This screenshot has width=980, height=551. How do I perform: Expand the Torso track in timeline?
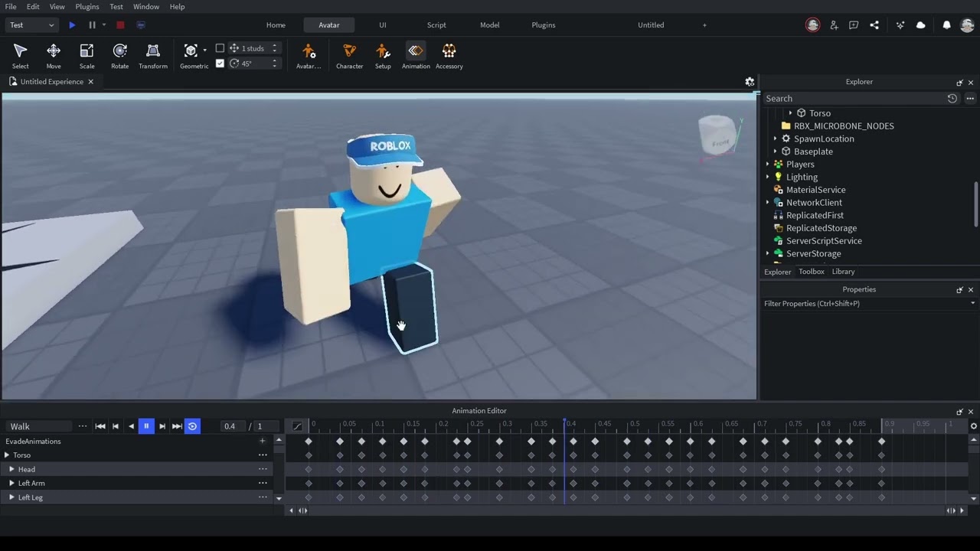click(x=7, y=455)
